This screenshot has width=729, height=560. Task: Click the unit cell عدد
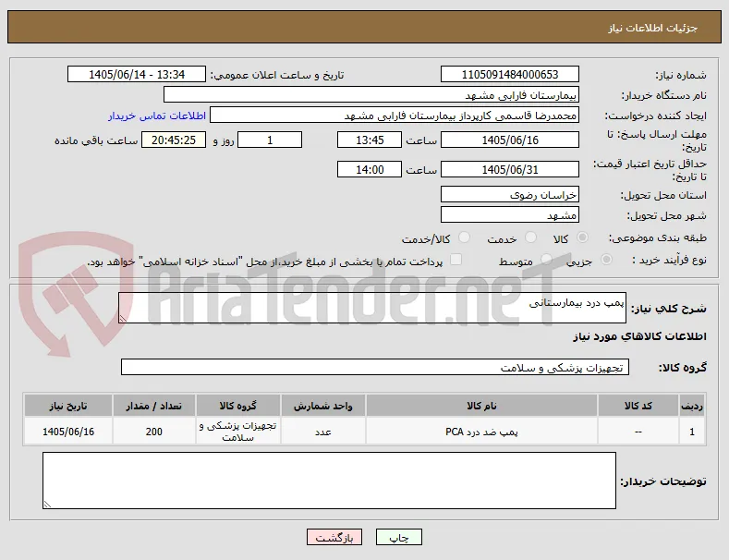click(x=323, y=432)
